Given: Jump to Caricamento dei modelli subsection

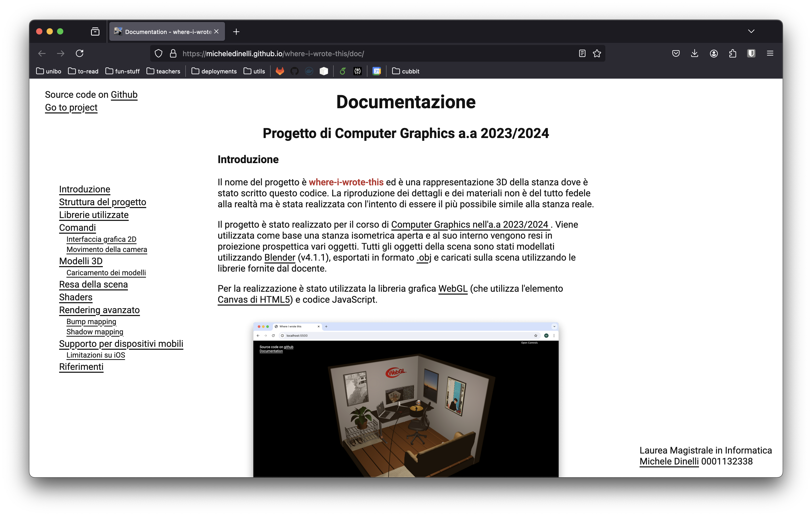Looking at the screenshot, I should pos(106,273).
